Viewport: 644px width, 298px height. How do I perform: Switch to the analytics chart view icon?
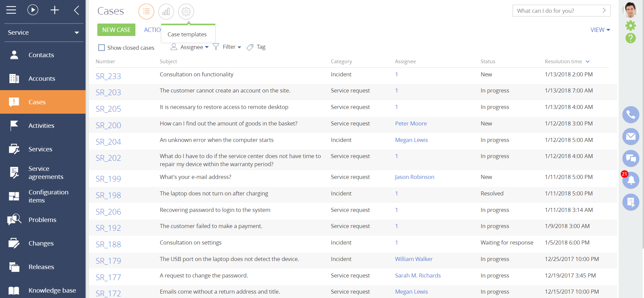(x=166, y=12)
